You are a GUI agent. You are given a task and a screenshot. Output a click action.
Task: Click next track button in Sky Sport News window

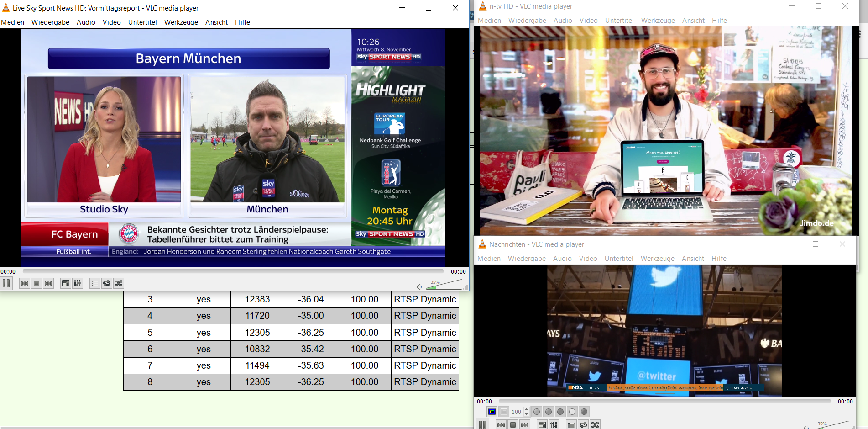coord(48,283)
